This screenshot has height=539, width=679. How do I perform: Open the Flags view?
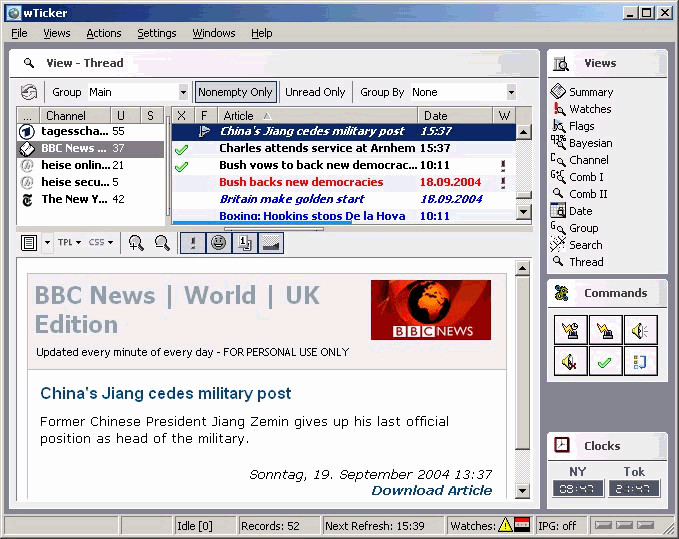(x=573, y=126)
